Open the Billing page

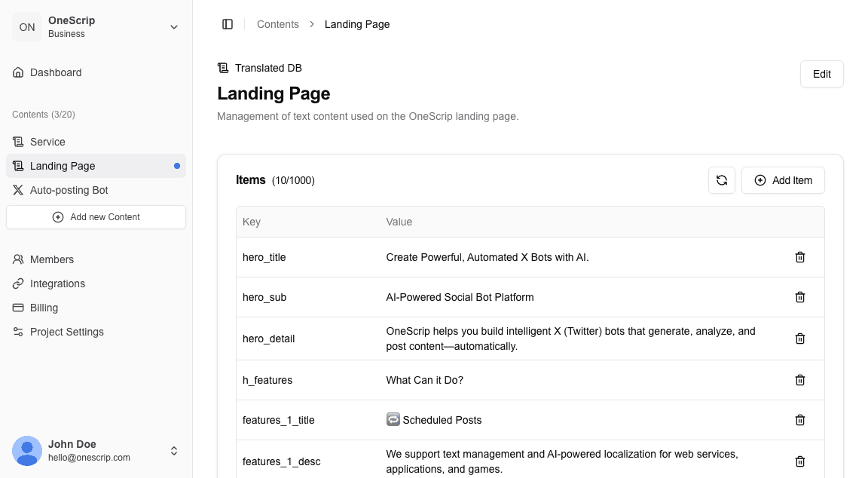pyautogui.click(x=96, y=308)
